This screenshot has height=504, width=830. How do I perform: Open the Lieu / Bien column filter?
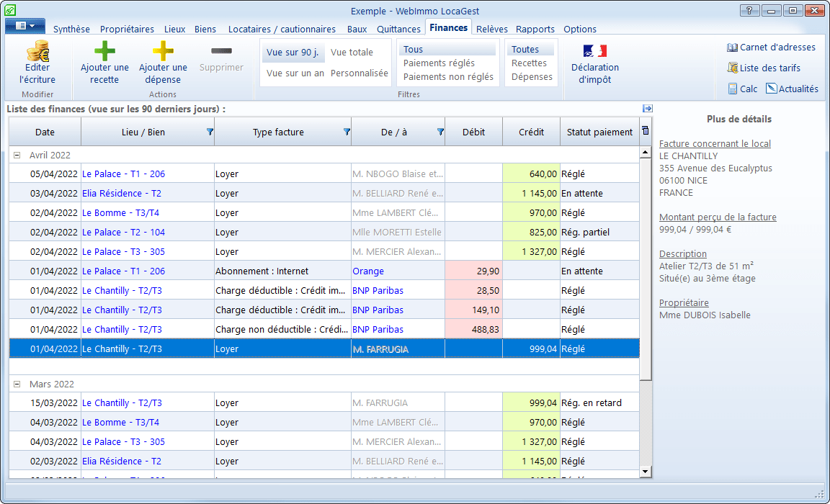[x=210, y=132]
